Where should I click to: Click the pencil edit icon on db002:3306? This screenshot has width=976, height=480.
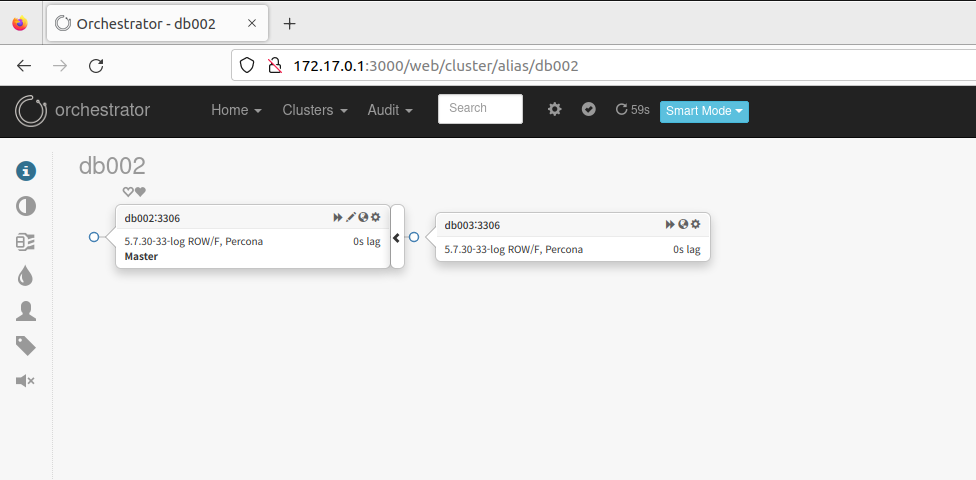click(x=351, y=217)
